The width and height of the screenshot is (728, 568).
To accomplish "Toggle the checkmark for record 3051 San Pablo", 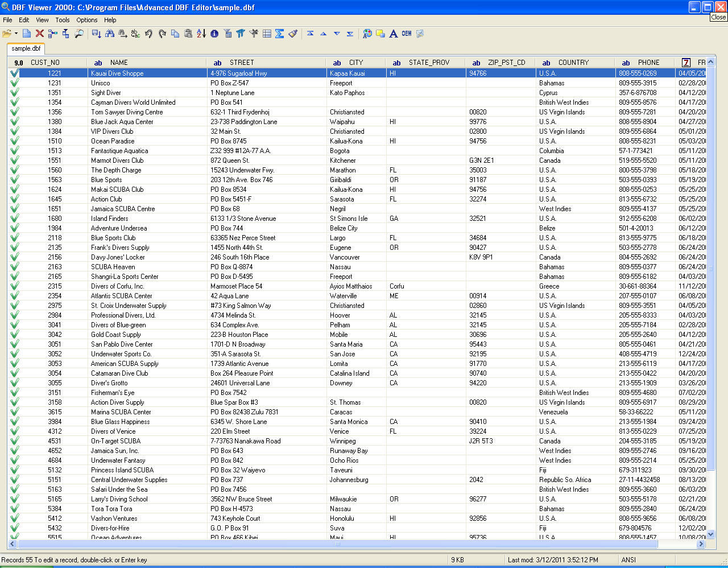I will (x=15, y=344).
